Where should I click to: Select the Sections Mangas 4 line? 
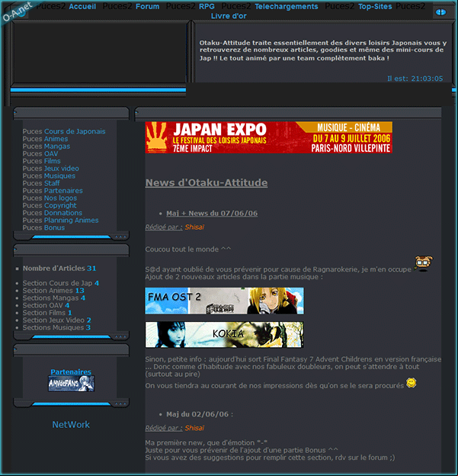(x=54, y=298)
